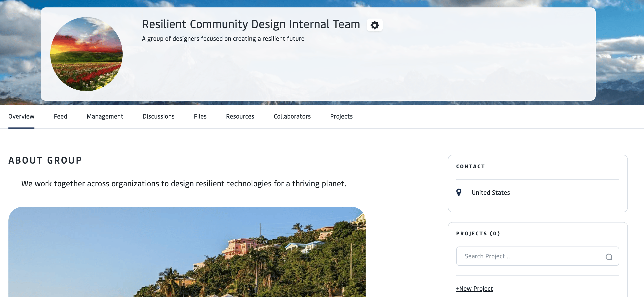Click the group description about thriving planet
The image size is (644, 297).
click(184, 184)
